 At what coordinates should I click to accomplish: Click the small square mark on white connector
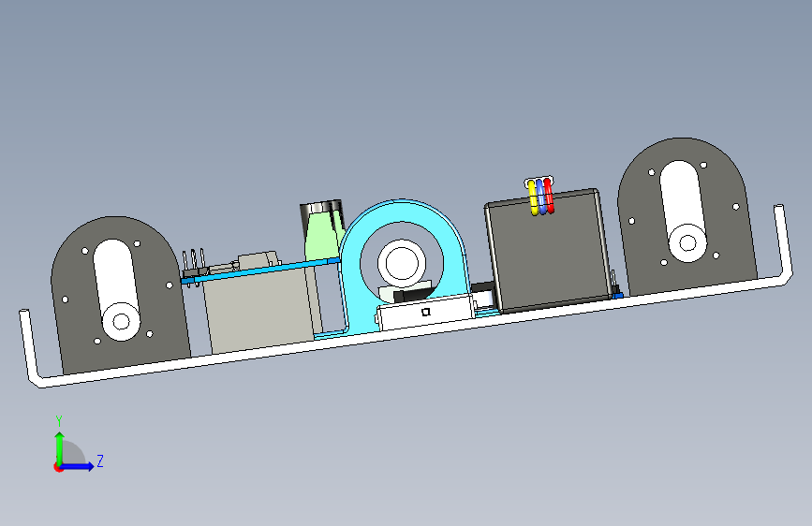click(x=426, y=311)
